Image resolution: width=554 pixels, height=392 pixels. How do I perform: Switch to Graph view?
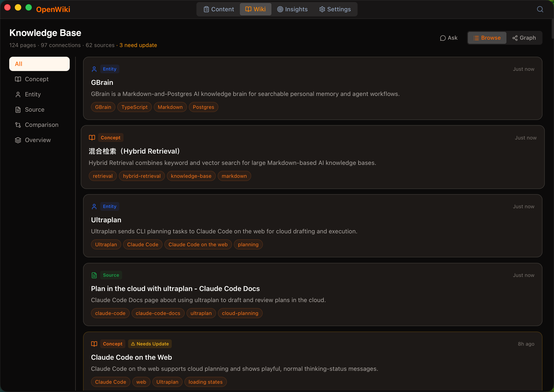point(524,38)
